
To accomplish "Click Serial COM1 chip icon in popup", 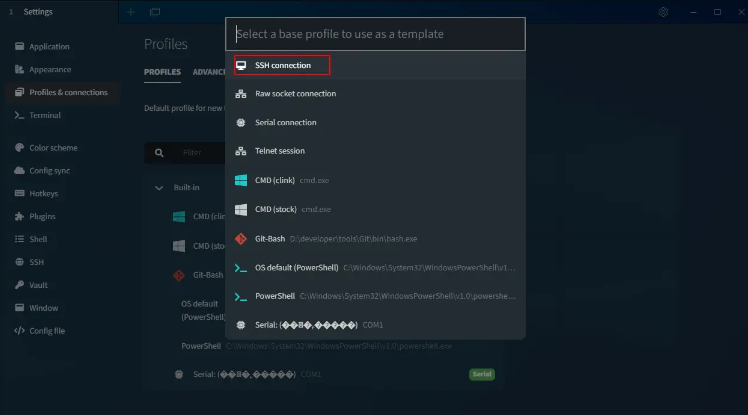I will click(241, 325).
